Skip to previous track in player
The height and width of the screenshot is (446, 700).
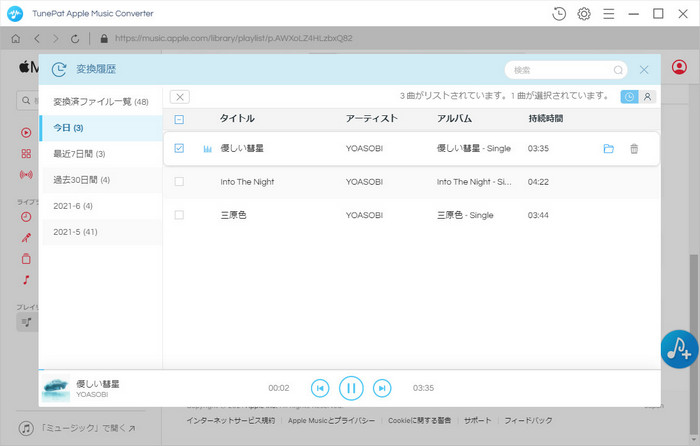click(x=320, y=388)
